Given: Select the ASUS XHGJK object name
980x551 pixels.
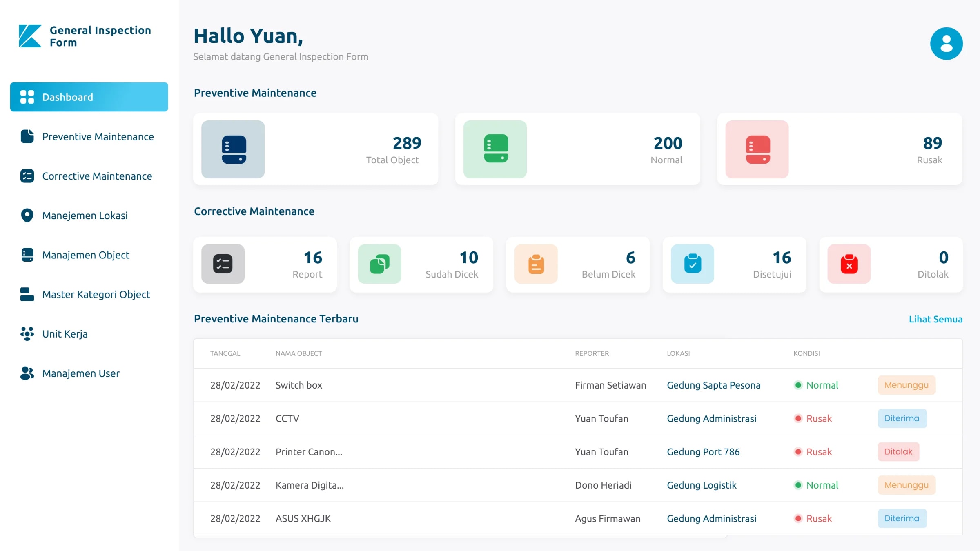Looking at the screenshot, I should pyautogui.click(x=303, y=519).
